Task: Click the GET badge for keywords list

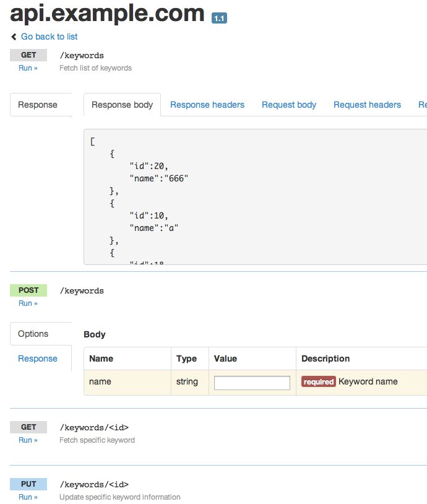Action: (x=28, y=55)
